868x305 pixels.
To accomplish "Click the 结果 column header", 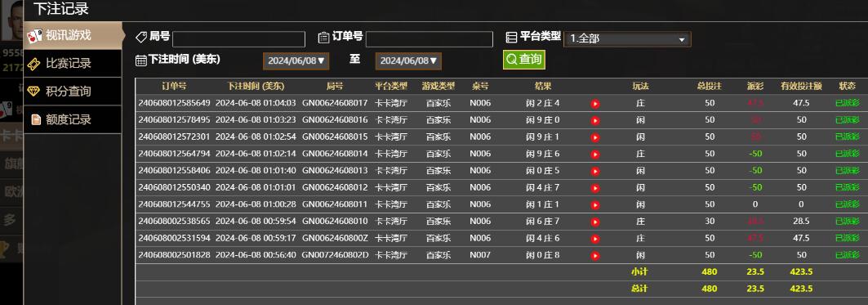I will (x=542, y=86).
